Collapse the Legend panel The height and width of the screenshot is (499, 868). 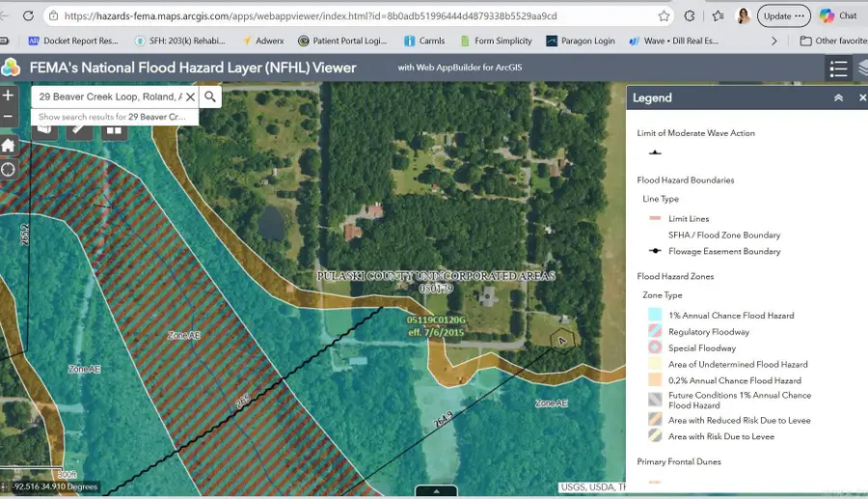point(838,98)
